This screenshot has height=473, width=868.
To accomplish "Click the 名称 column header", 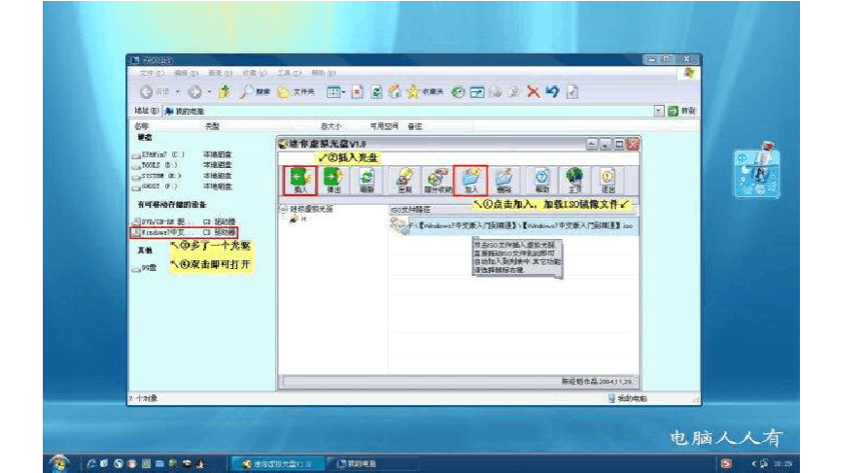I will [x=141, y=126].
